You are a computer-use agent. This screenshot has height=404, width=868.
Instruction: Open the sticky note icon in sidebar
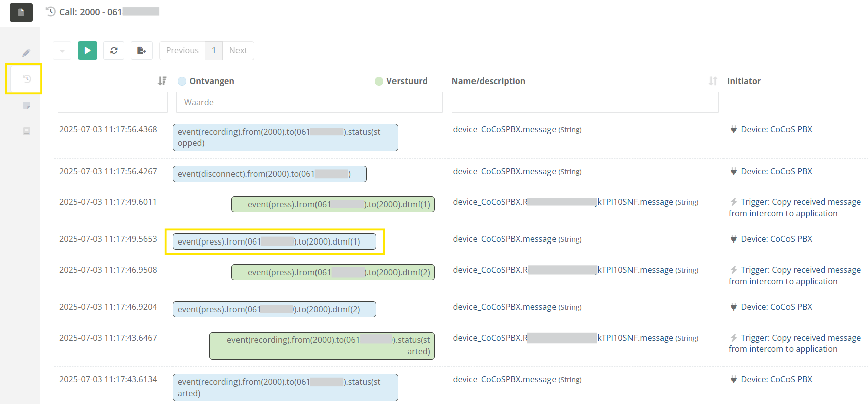click(x=26, y=105)
